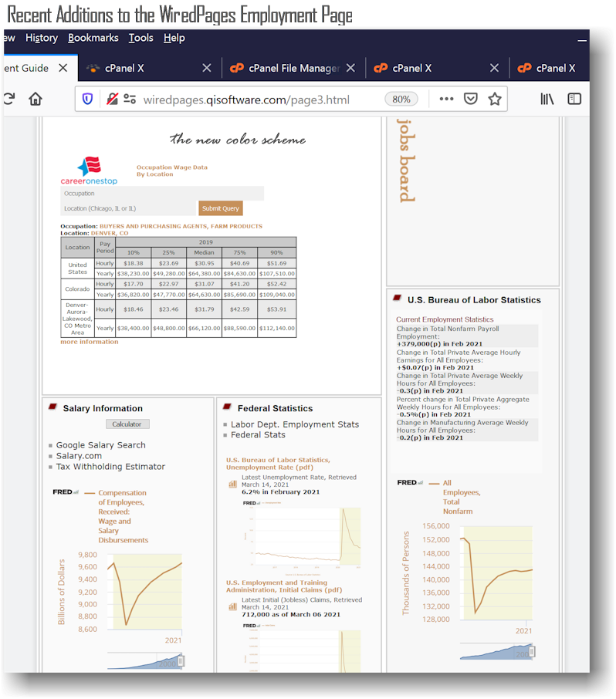Click the careeronestop logo
This screenshot has height=699, width=616.
pyautogui.click(x=90, y=171)
